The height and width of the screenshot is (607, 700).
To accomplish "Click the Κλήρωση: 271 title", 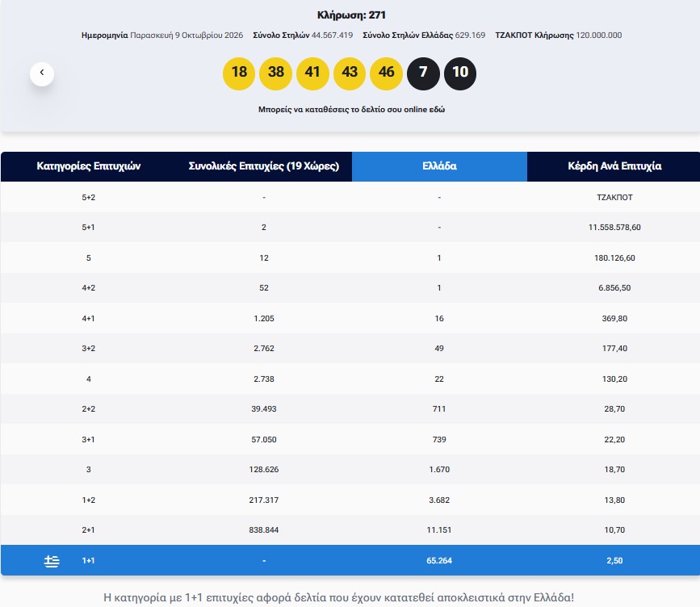I will [351, 15].
